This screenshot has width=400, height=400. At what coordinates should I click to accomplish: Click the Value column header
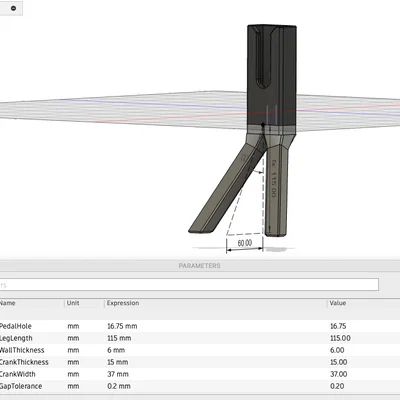point(338,303)
